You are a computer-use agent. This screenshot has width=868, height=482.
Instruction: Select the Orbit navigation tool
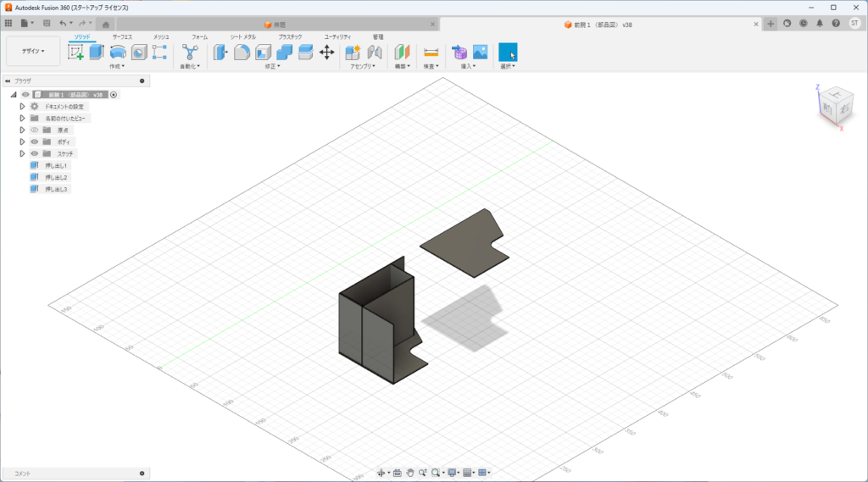pyautogui.click(x=381, y=473)
